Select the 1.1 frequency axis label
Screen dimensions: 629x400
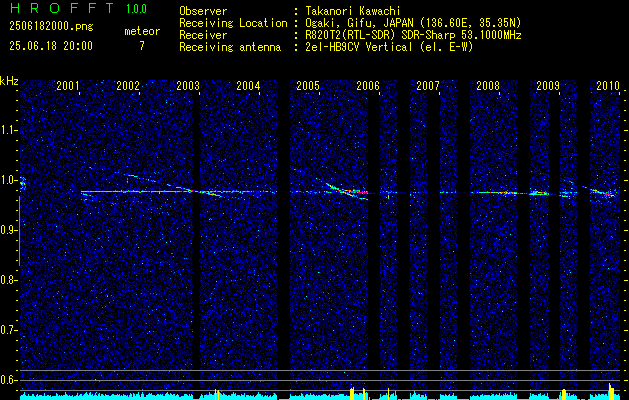pyautogui.click(x=9, y=130)
